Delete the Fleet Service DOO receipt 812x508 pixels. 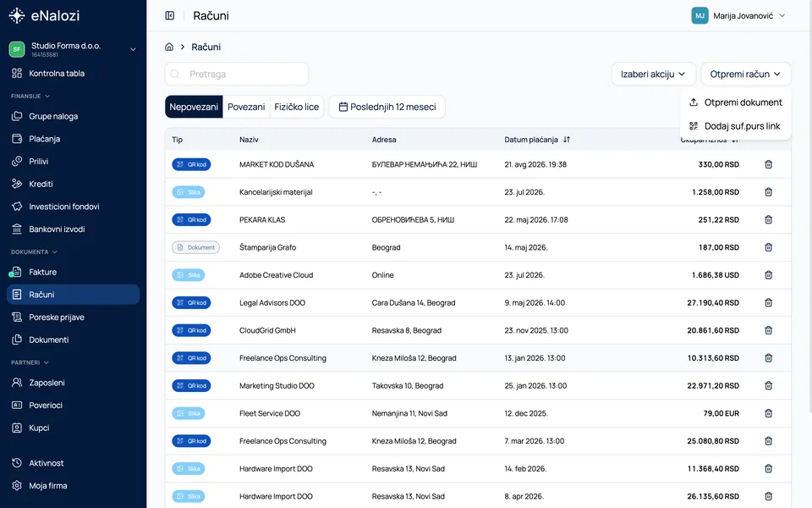pos(769,413)
